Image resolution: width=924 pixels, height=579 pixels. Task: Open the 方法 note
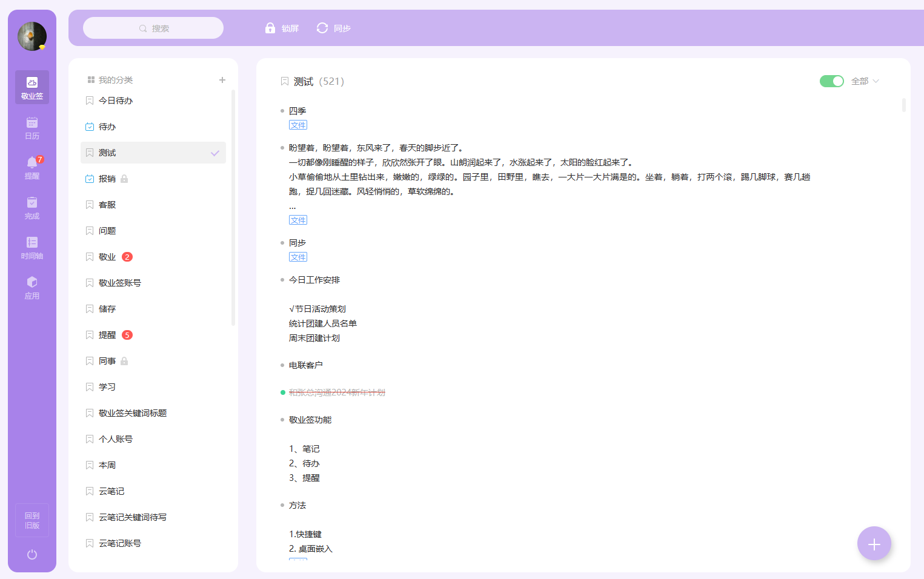coord(297,505)
